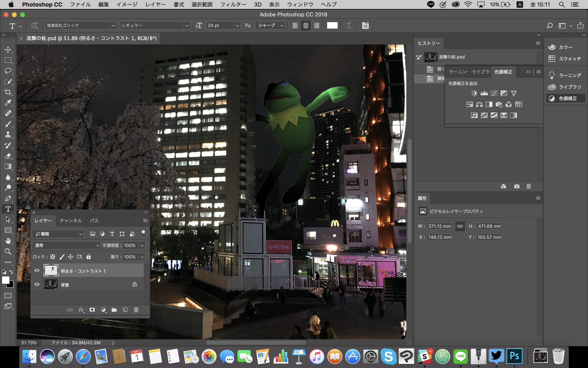Open the blend mode dropdown 通常
This screenshot has width=588, height=368.
[66, 245]
